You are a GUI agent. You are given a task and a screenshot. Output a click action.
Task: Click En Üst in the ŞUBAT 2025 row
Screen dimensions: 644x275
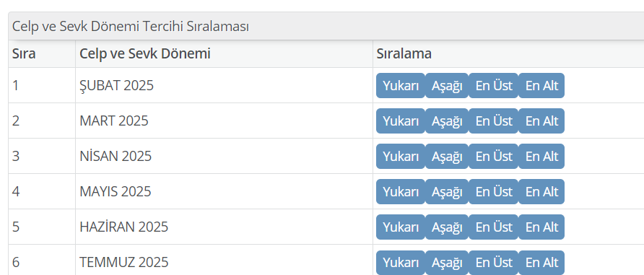(x=494, y=85)
